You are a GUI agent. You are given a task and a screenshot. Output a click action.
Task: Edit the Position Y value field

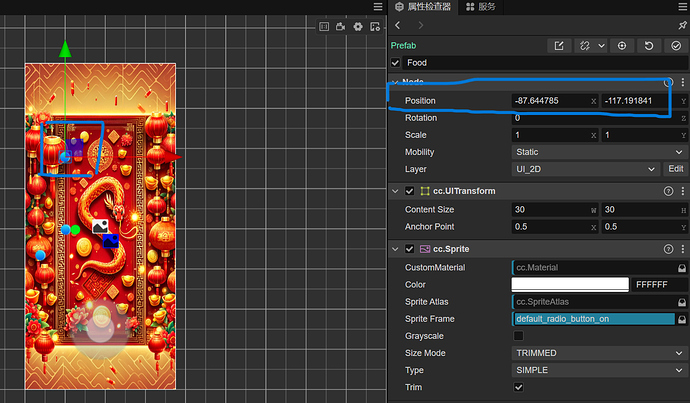644,101
